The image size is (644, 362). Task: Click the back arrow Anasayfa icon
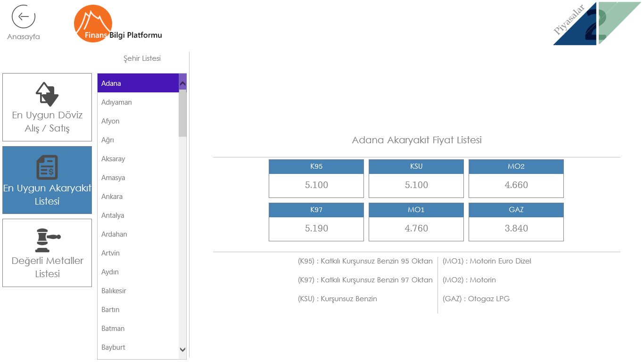(24, 17)
